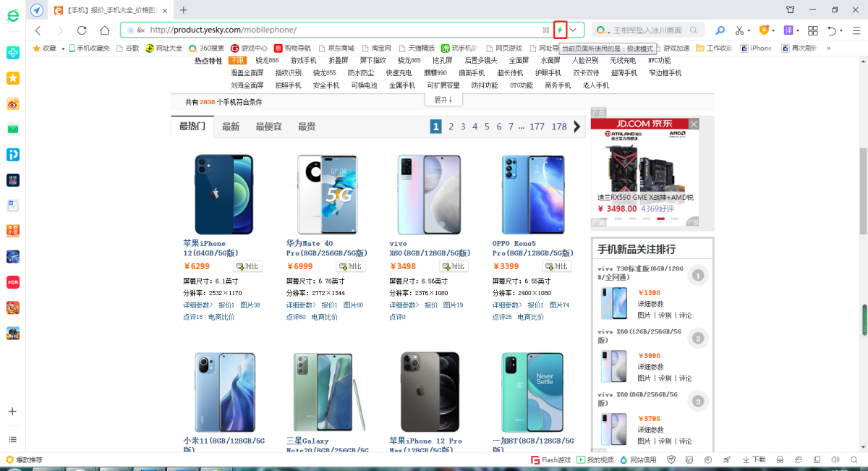Click the shield security icon in status bar
The image size is (868, 471).
point(671,459)
